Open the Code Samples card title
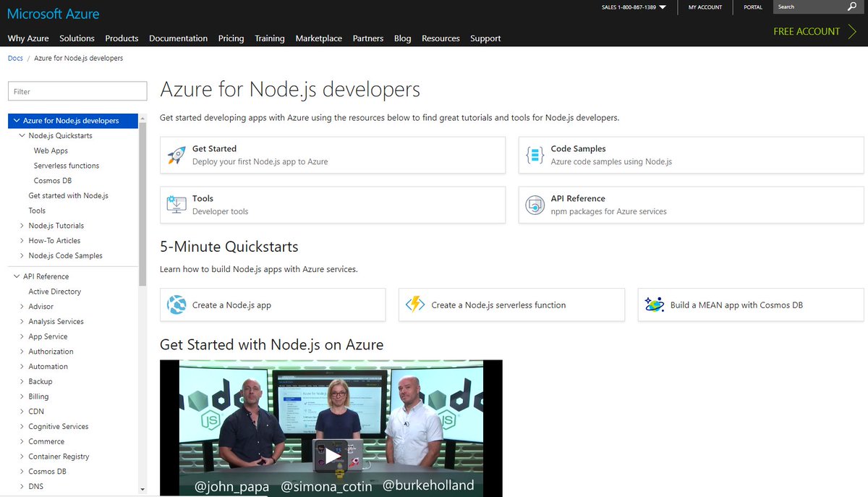Image resolution: width=868 pixels, height=497 pixels. point(578,148)
